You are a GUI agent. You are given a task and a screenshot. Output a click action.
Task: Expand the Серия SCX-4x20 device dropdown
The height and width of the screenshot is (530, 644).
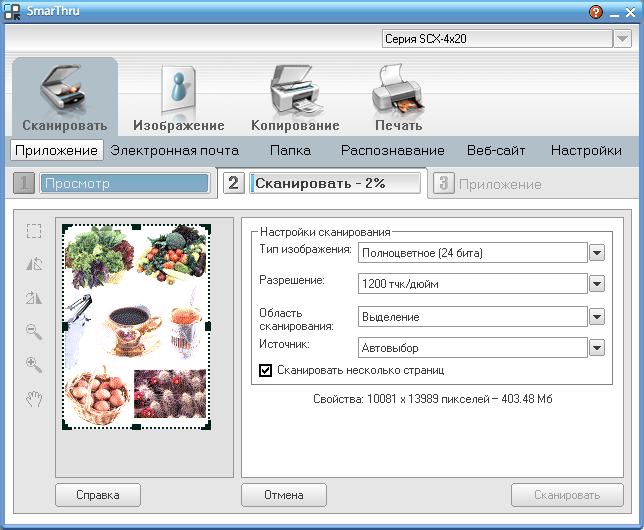(x=622, y=39)
